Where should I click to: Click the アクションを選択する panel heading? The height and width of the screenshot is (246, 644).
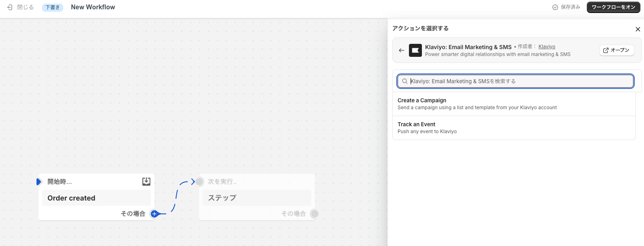tap(420, 28)
